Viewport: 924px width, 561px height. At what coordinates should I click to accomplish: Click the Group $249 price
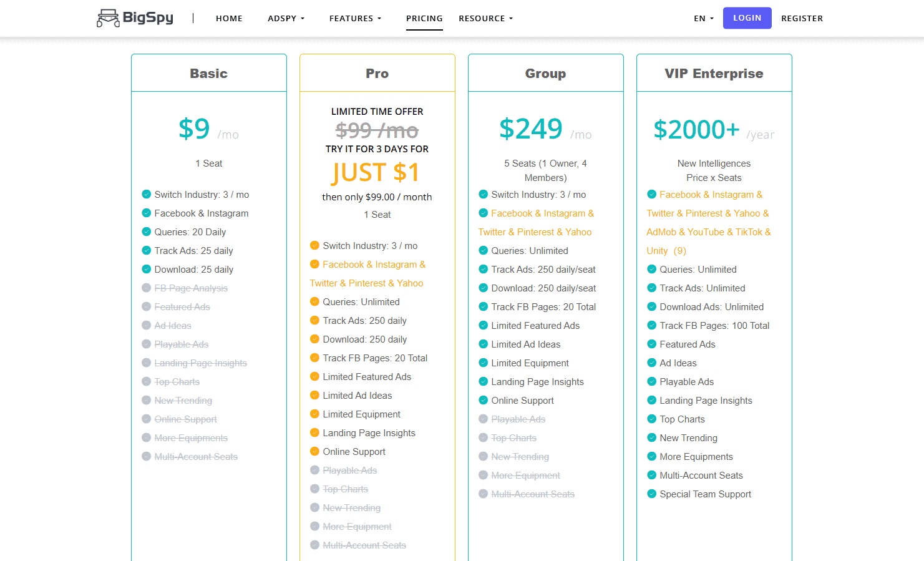[x=531, y=129]
